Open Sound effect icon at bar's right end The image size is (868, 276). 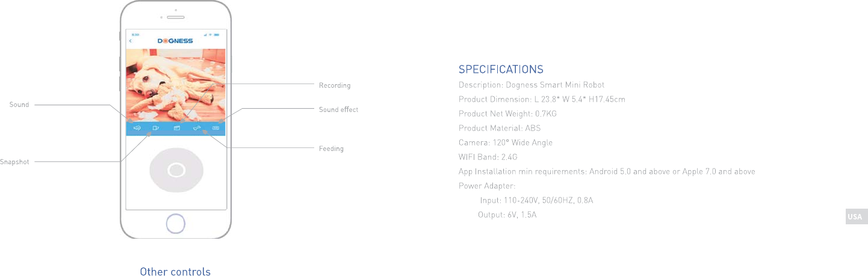tap(215, 128)
